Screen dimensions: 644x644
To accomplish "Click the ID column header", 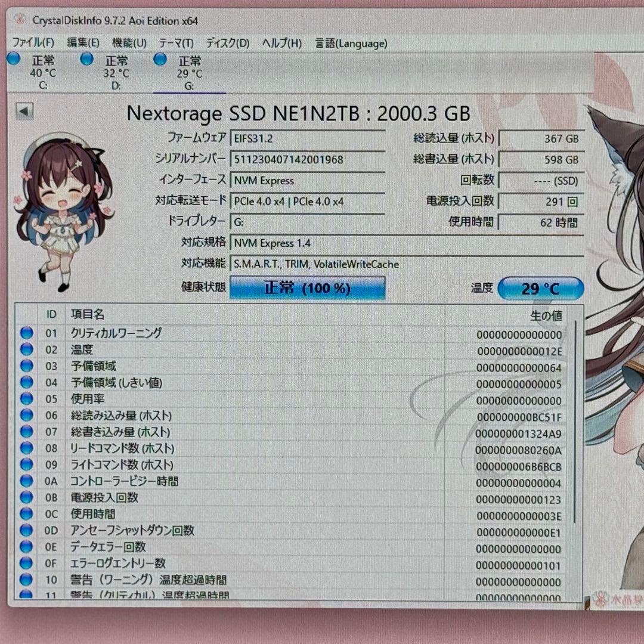I will (x=51, y=315).
